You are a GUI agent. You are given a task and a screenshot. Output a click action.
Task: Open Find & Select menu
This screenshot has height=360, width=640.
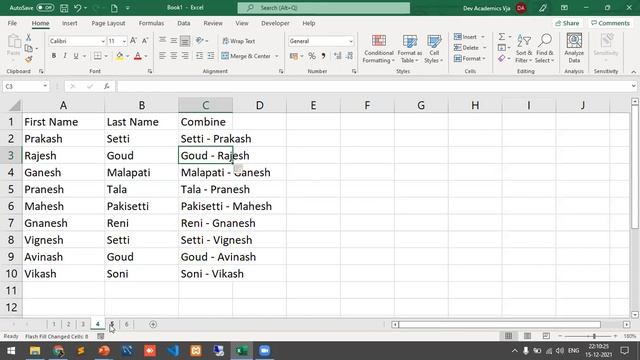coord(544,49)
